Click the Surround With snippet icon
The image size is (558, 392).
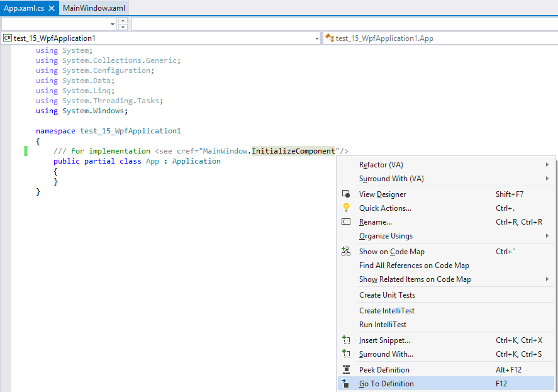pos(347,354)
